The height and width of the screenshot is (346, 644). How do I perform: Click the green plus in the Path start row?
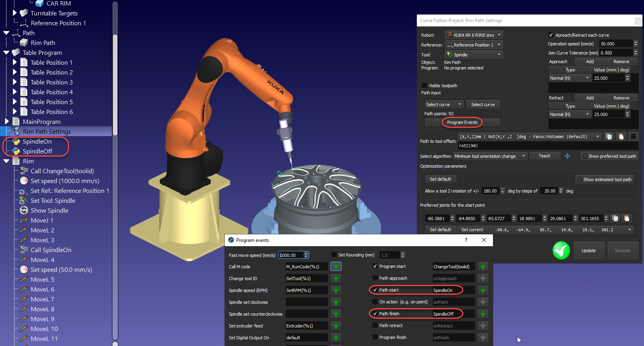483,290
